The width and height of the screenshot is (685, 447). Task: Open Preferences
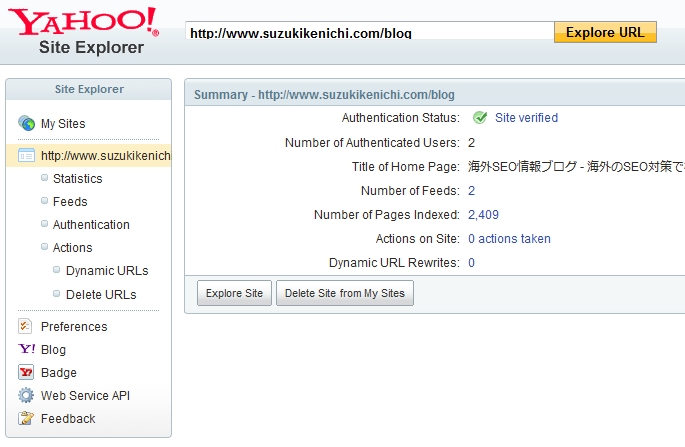tap(74, 327)
